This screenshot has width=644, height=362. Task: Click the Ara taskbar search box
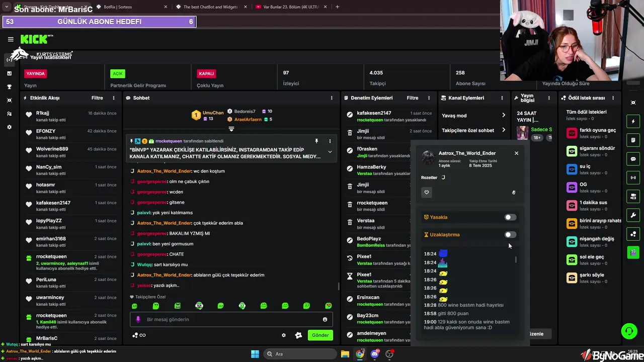point(300,354)
